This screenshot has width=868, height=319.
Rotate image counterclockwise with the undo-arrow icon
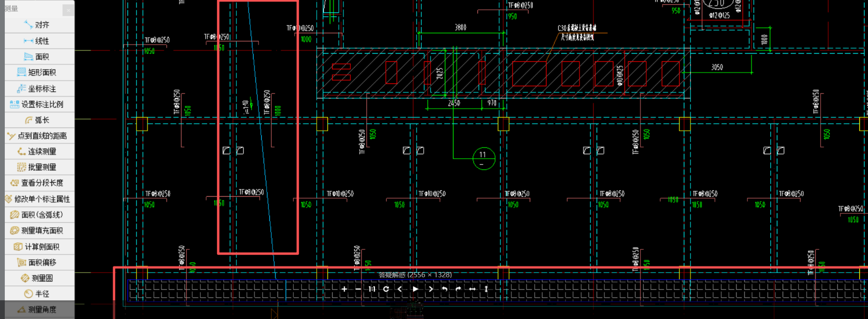pos(444,289)
